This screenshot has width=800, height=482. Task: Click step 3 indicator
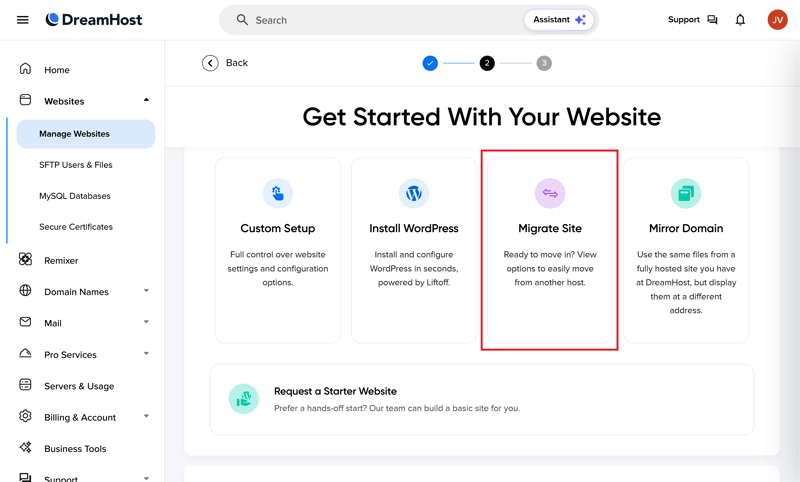click(x=544, y=63)
